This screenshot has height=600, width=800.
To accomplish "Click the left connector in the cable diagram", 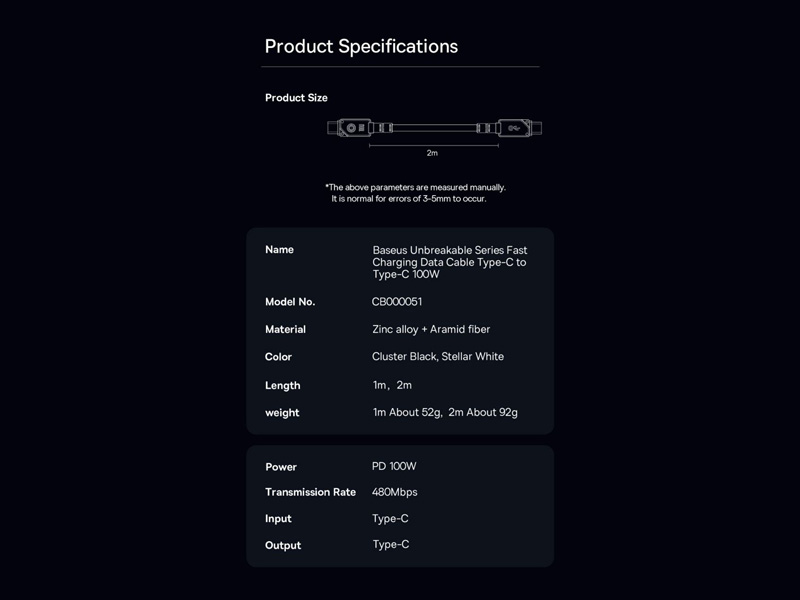I will [x=350, y=129].
